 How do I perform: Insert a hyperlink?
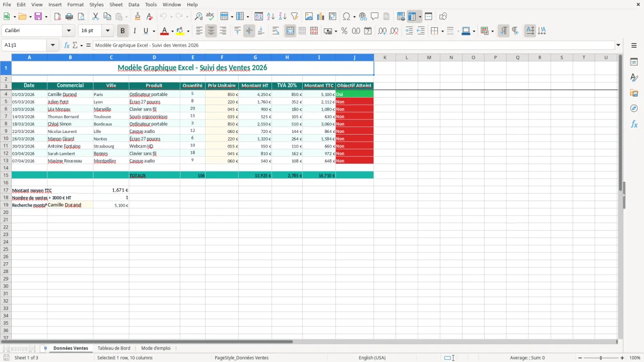[x=363, y=17]
